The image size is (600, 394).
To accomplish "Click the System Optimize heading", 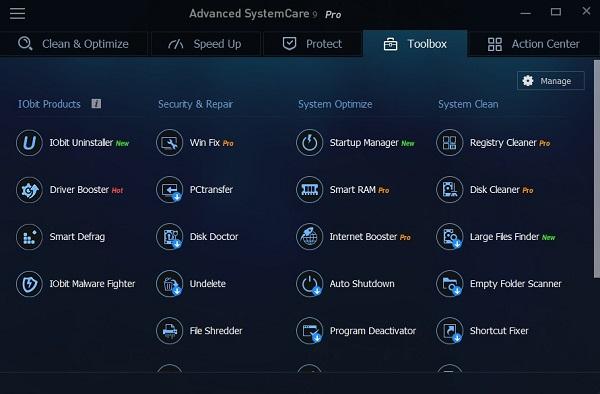I will pos(335,104).
